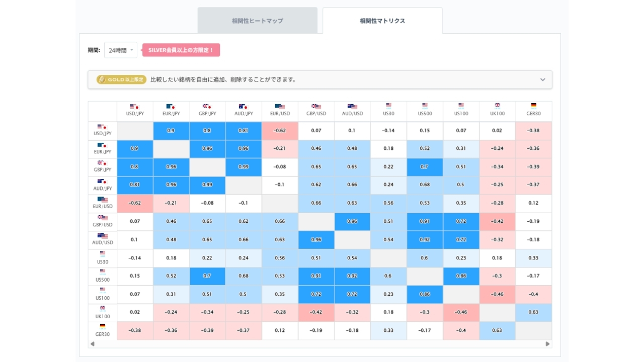Click the EUR/JPY column header flag icon
This screenshot has width=644, height=362.
point(171,107)
